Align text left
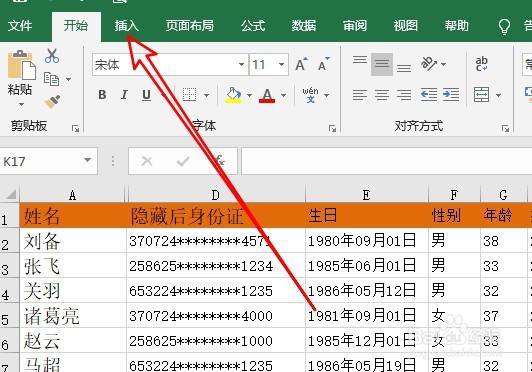 360,95
